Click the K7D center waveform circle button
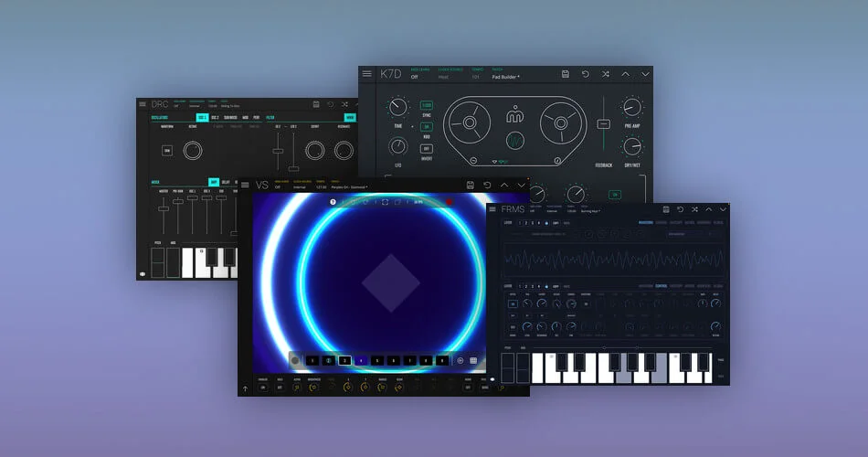 click(x=514, y=140)
